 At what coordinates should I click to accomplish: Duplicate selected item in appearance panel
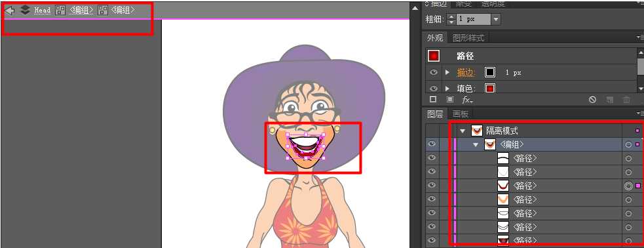click(x=610, y=100)
